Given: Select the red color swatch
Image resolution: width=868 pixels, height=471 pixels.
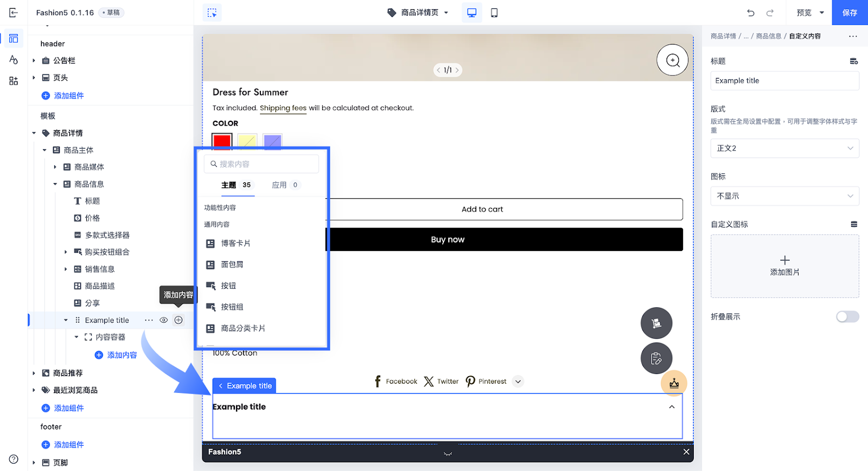Looking at the screenshot, I should tap(222, 142).
